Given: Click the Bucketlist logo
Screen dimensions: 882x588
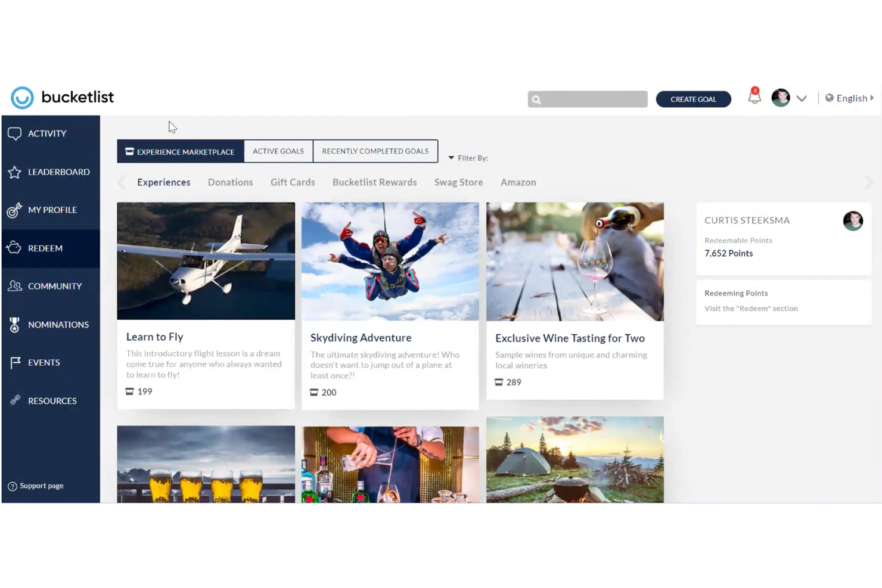Looking at the screenshot, I should pos(62,97).
